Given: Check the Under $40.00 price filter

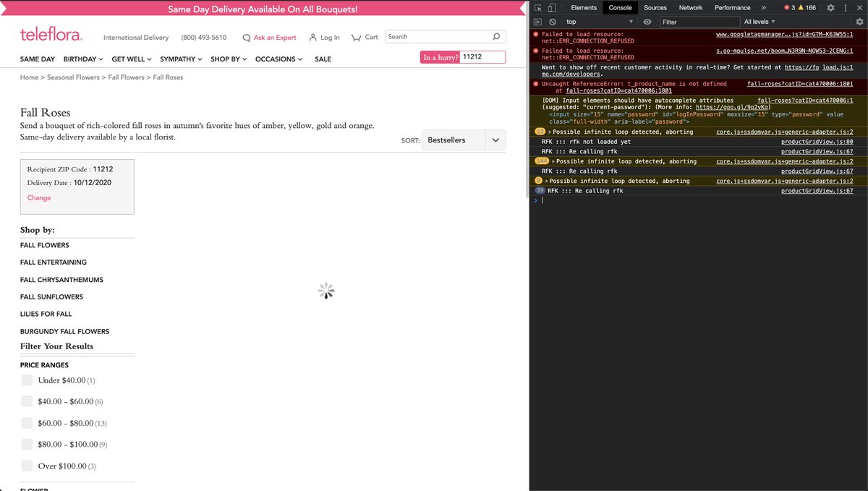Looking at the screenshot, I should point(27,380).
